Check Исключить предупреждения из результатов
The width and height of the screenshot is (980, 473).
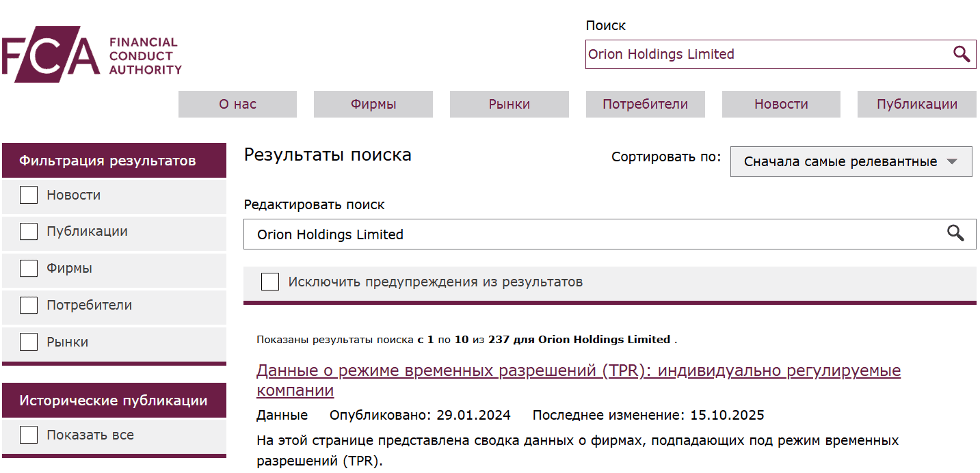[270, 281]
